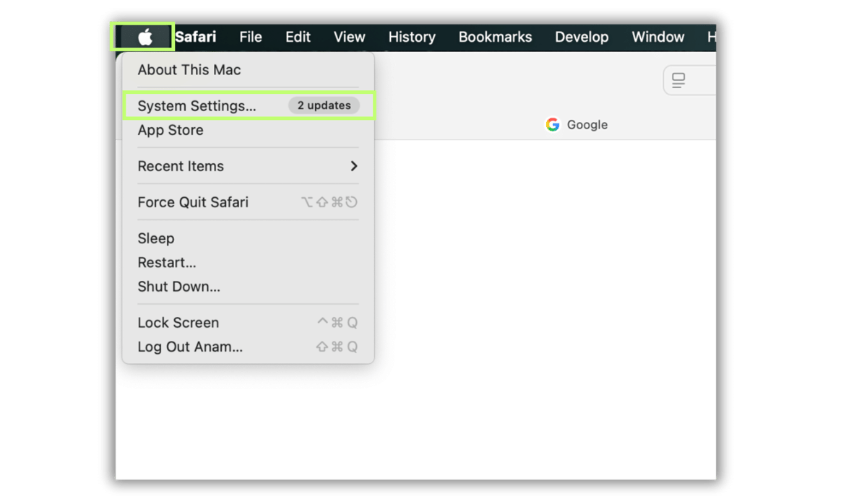Choose Shut Down from the menu
867x504 pixels.
(248, 287)
